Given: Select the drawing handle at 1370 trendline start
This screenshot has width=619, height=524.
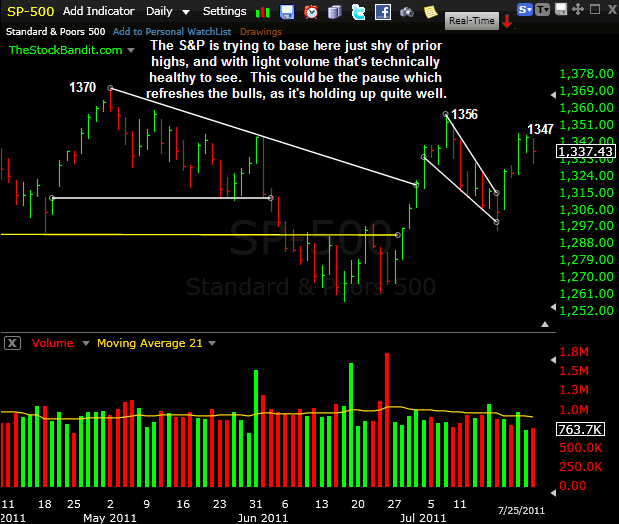Looking at the screenshot, I should pos(111,88).
